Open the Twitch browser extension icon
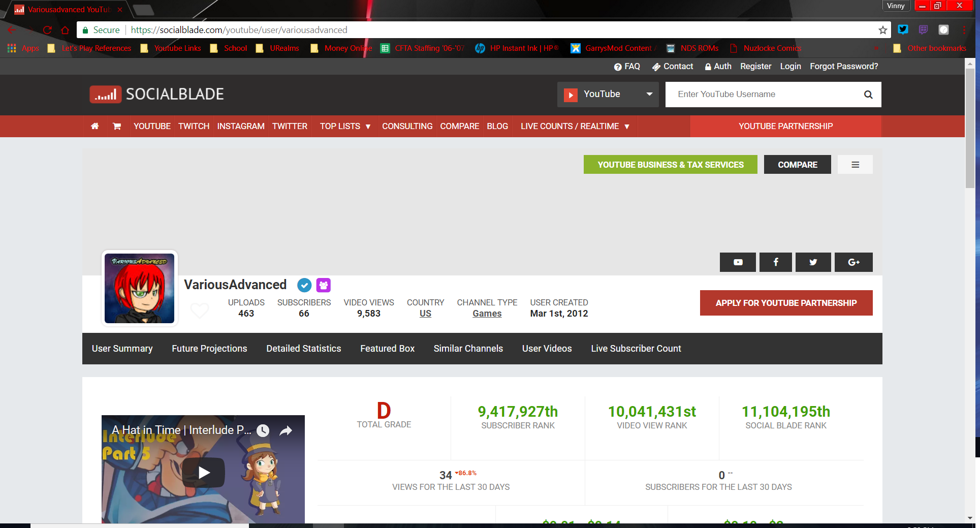 [x=923, y=29]
